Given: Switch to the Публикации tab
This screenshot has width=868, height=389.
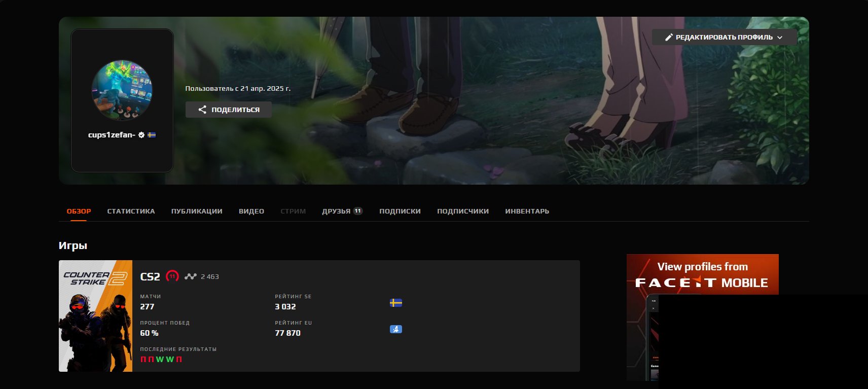Looking at the screenshot, I should [197, 211].
